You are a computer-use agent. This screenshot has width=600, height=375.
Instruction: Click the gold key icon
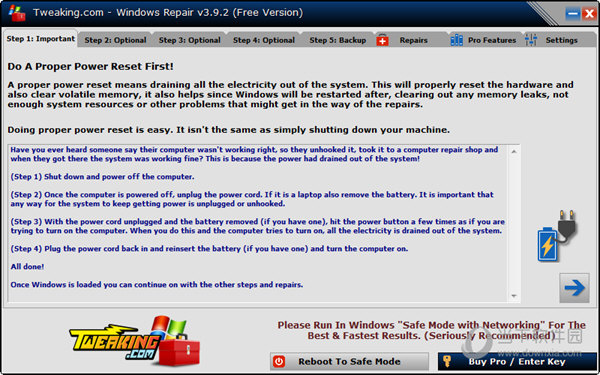[447, 361]
